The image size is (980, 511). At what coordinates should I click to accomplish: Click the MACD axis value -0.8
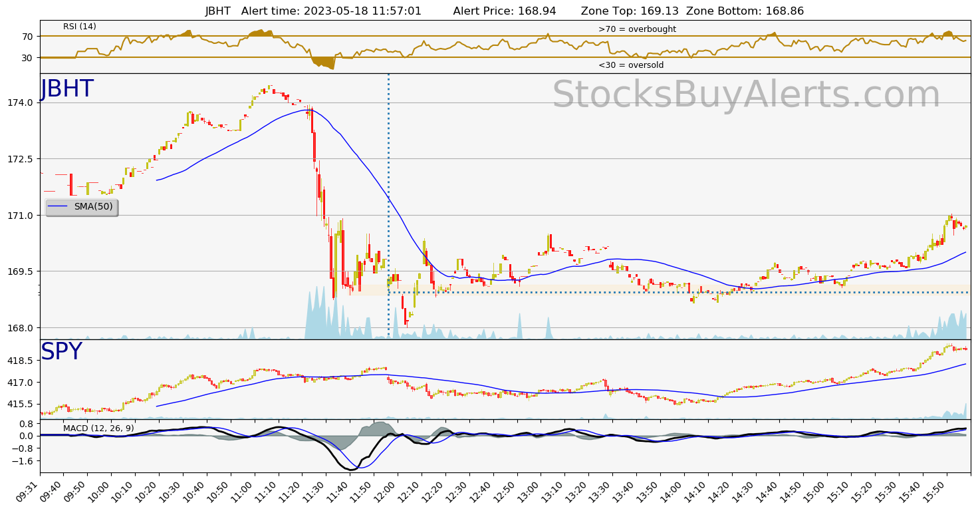(24, 448)
